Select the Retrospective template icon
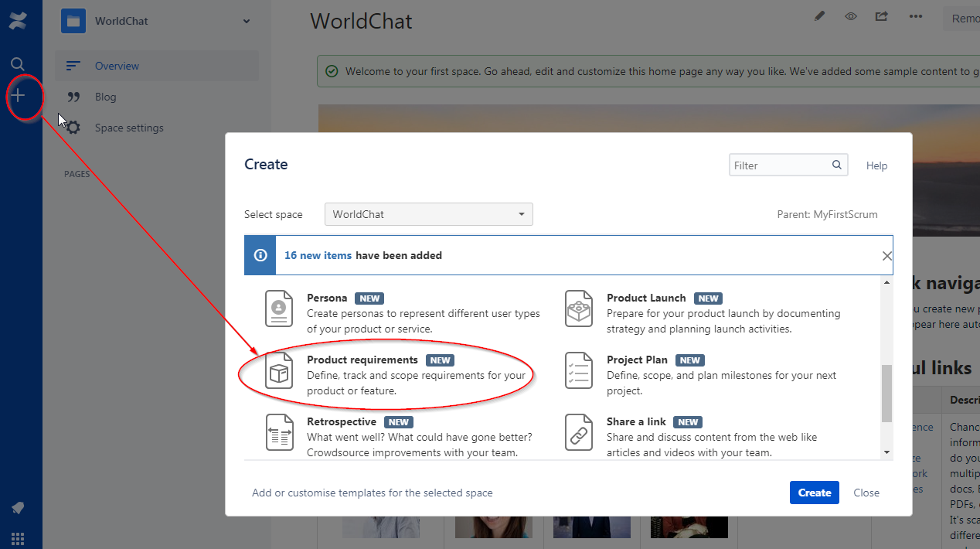Viewport: 980px width, 549px height. [279, 432]
